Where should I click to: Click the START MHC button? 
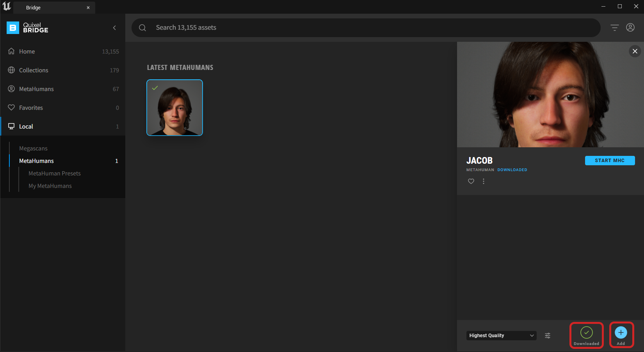click(x=609, y=161)
